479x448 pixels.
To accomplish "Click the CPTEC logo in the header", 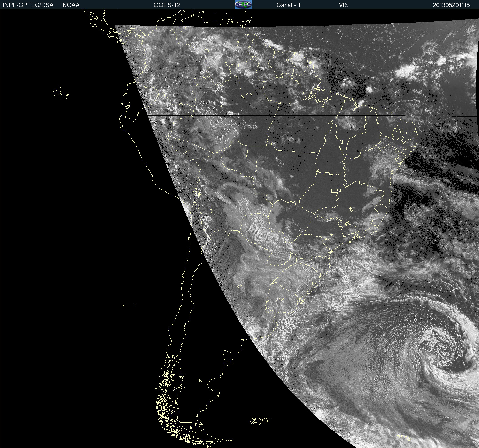I will pyautogui.click(x=243, y=5).
